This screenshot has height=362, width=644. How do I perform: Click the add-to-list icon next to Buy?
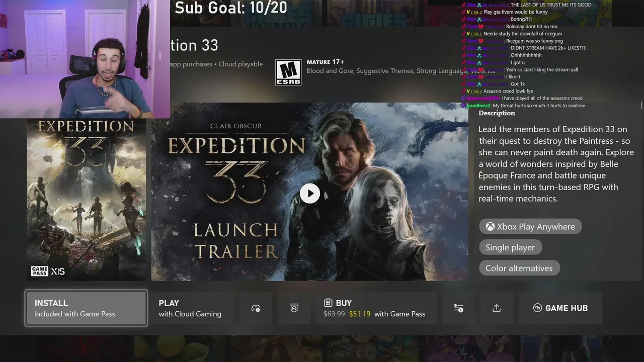click(x=458, y=308)
